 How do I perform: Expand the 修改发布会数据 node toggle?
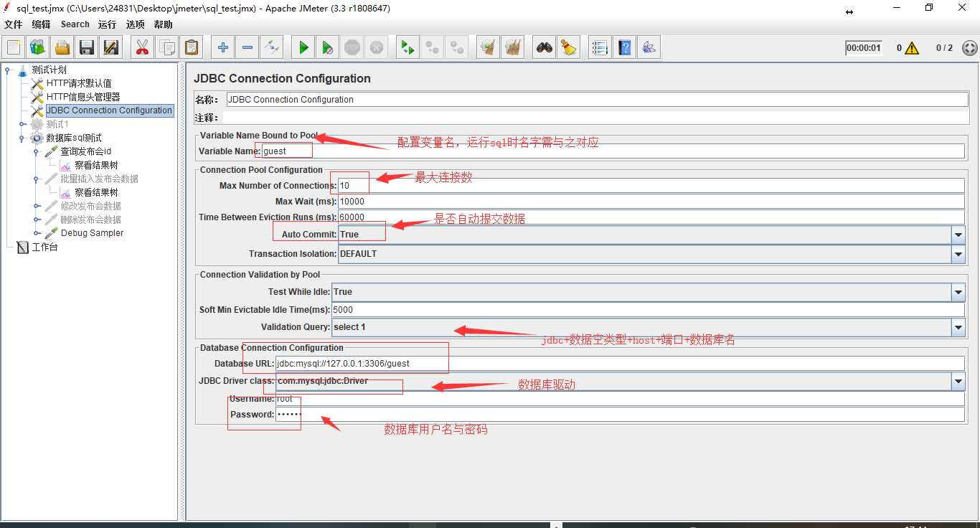(37, 206)
